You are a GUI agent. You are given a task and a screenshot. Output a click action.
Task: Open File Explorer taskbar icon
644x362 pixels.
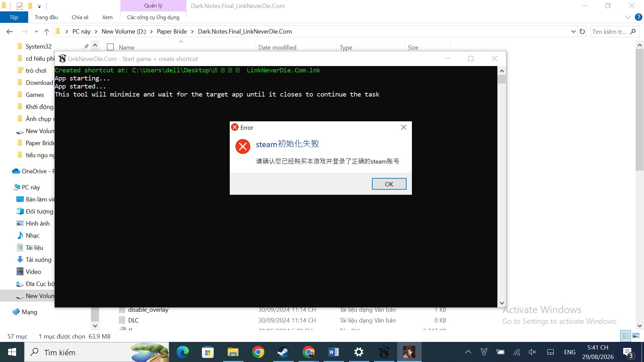(x=233, y=352)
